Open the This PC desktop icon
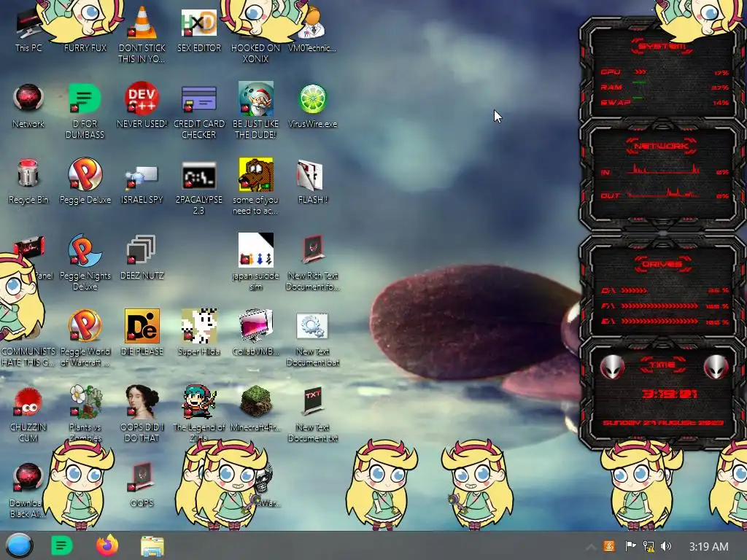Screen dimensions: 747x560 point(28,31)
